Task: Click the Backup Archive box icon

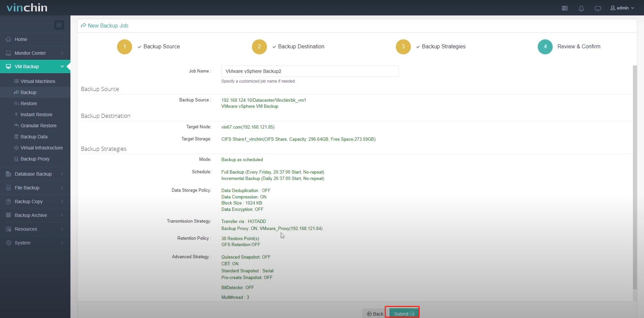Action: pyautogui.click(x=9, y=215)
